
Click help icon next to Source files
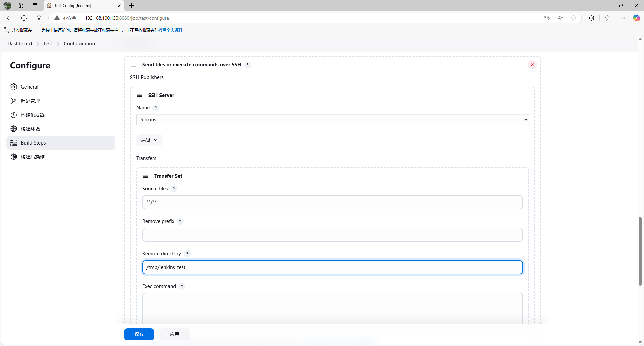(174, 189)
